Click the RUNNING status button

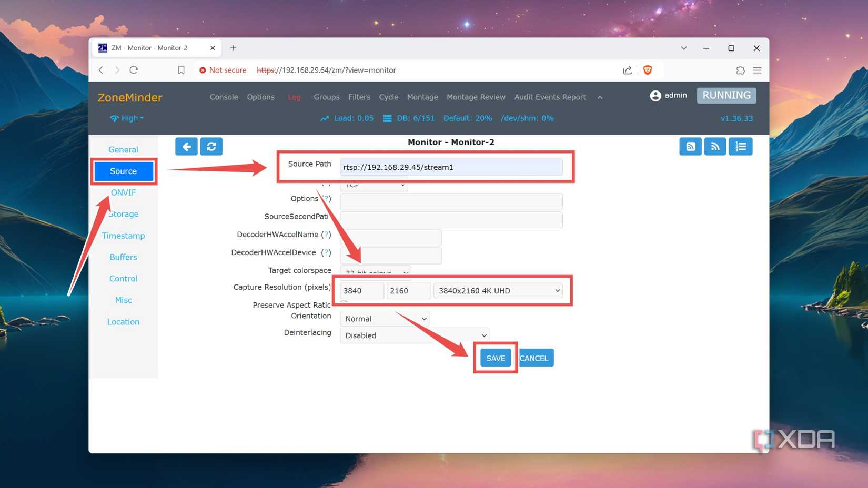point(726,95)
